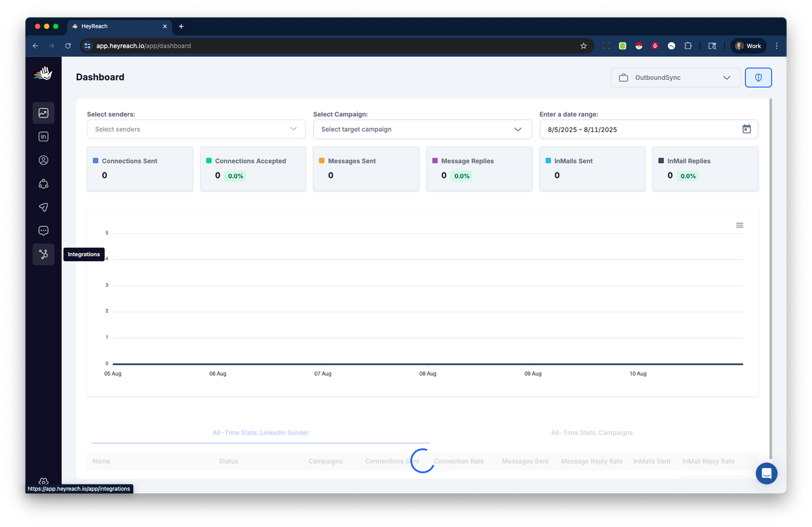Open the leads/contacts icon in the sidebar

point(43,160)
